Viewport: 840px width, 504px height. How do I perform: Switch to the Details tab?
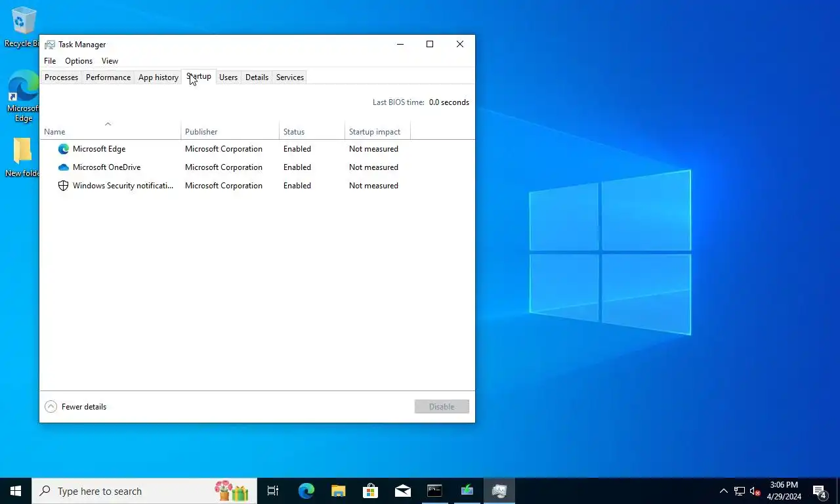(x=257, y=77)
